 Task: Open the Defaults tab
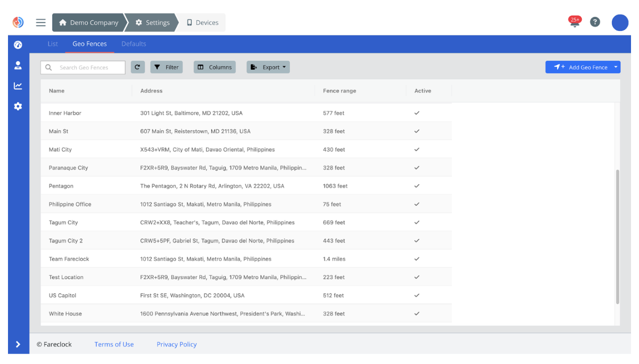133,43
